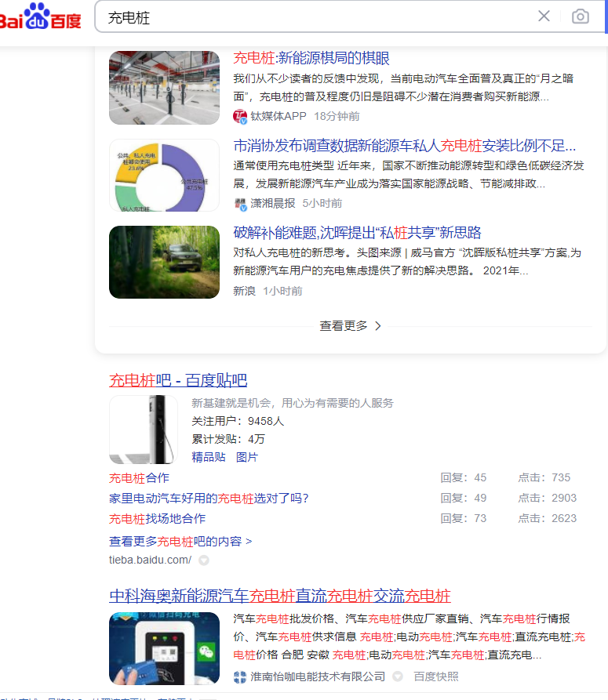Open post 充电桩合作
Screen dimensions: 608x700
click(139, 478)
